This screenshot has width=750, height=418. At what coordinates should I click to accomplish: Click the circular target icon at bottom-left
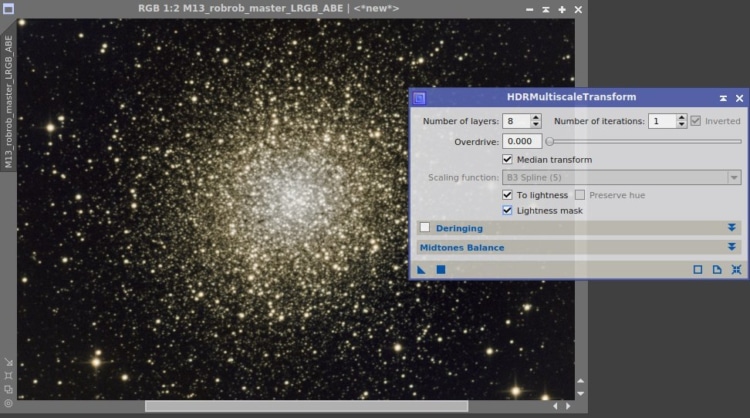(9, 404)
